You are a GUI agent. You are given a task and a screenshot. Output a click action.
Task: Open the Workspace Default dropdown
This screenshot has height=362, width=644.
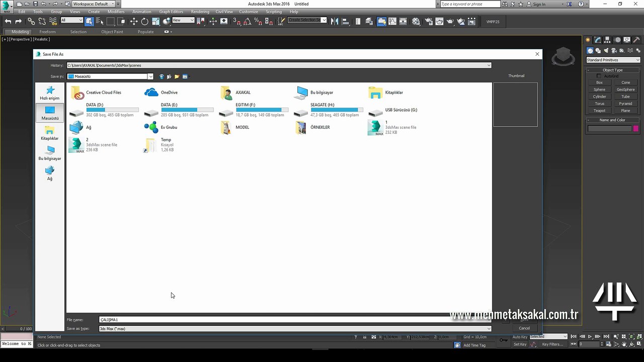click(94, 4)
